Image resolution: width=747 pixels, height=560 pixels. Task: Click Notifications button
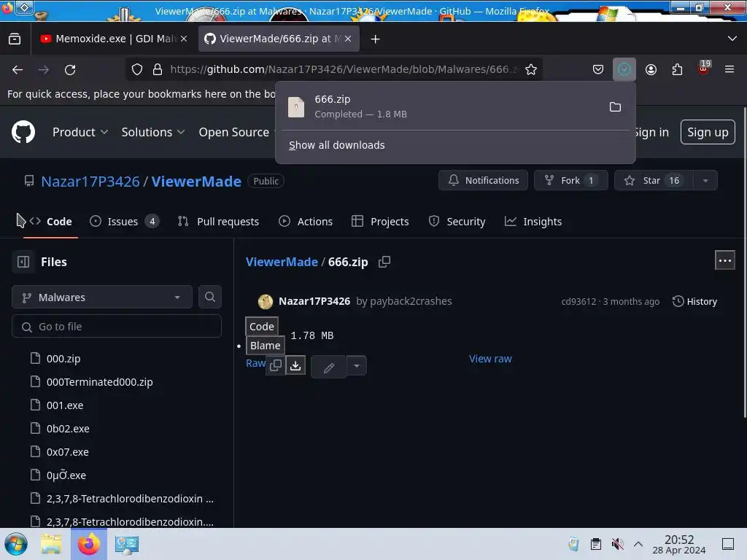coord(483,181)
